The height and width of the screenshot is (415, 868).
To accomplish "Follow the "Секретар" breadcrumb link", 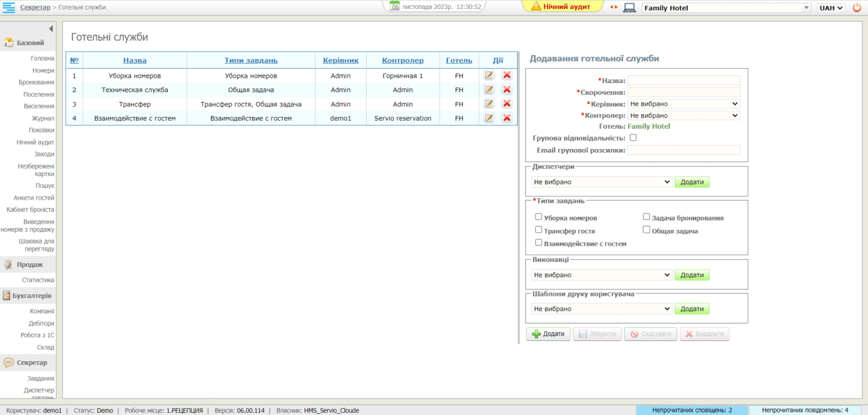I will coord(34,7).
